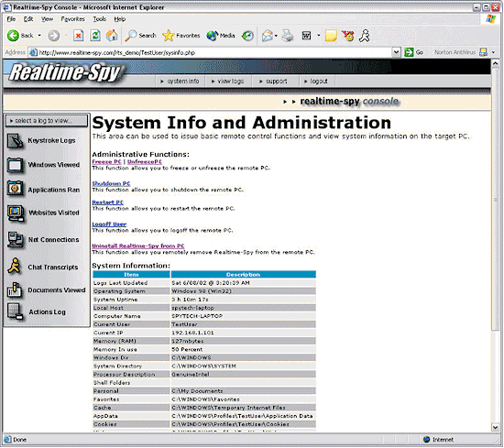View the Websites Visited log icon
Viewport: 504px width, 448px height.
point(16,213)
